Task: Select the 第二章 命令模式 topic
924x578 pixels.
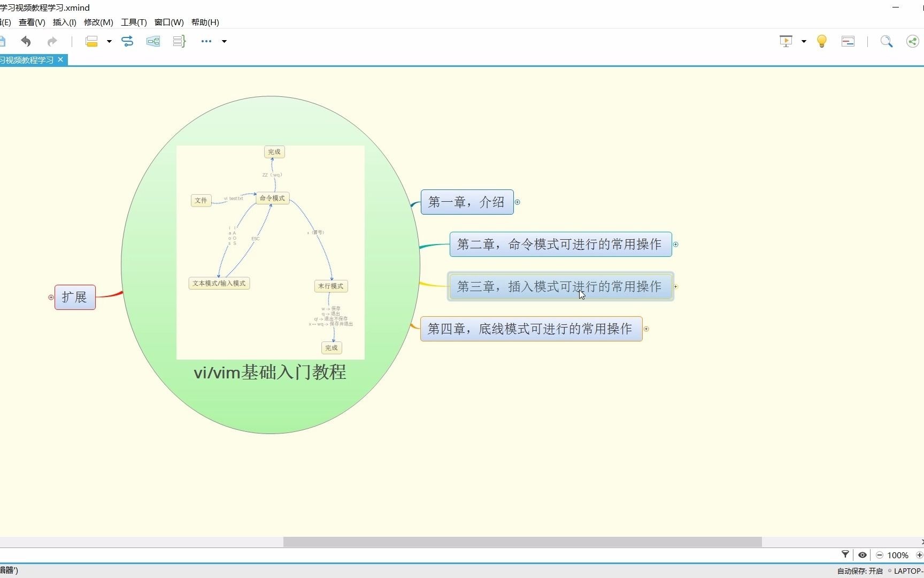Action: [560, 244]
